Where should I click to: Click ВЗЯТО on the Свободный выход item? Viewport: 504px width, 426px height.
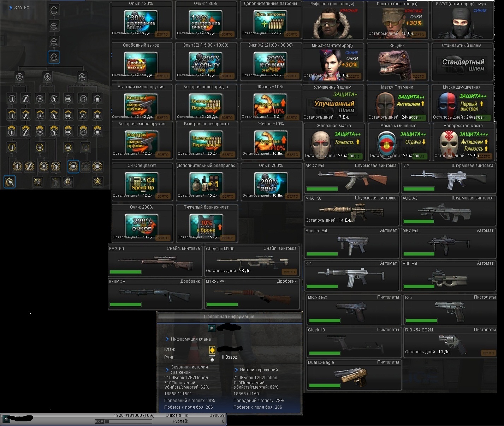162,76
